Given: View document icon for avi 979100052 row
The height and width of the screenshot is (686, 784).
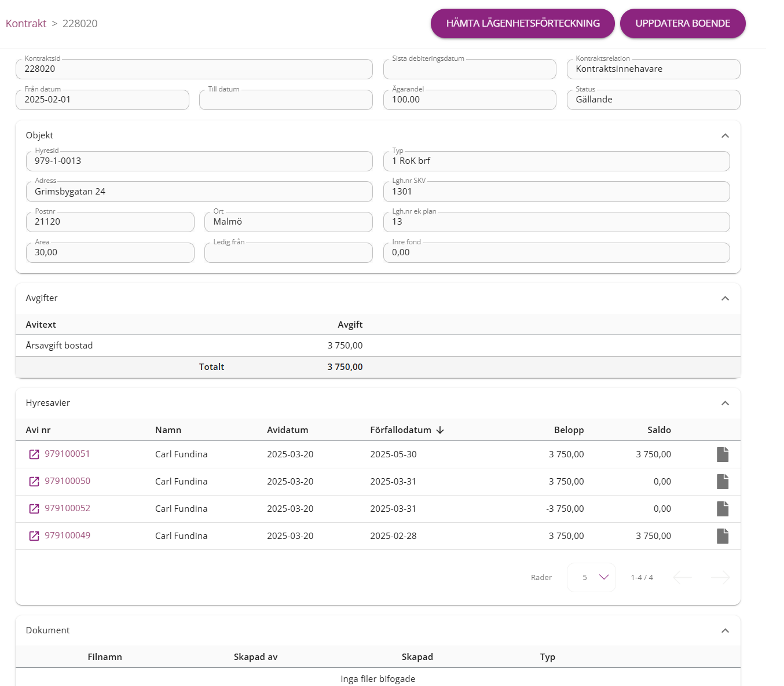Looking at the screenshot, I should [722, 509].
